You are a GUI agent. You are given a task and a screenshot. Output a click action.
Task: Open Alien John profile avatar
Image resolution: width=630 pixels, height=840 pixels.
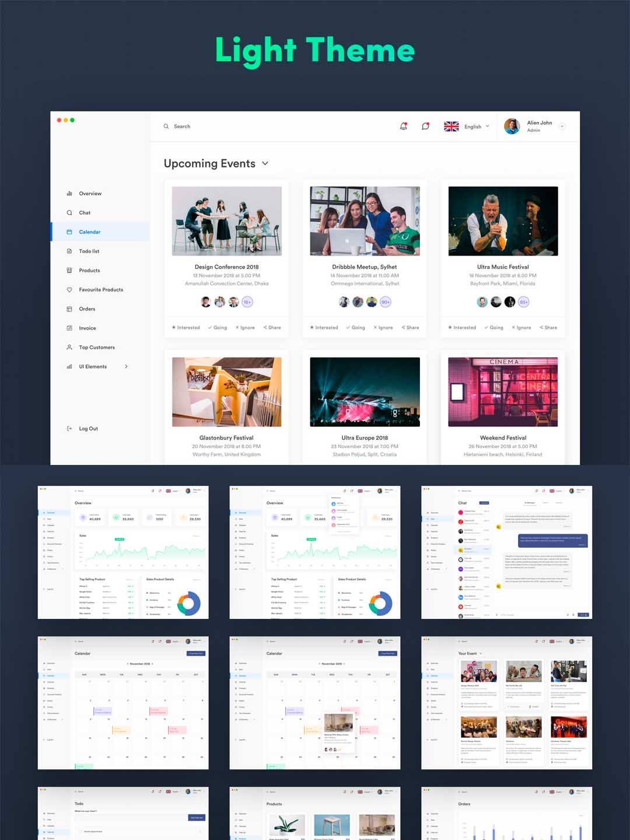coord(512,126)
